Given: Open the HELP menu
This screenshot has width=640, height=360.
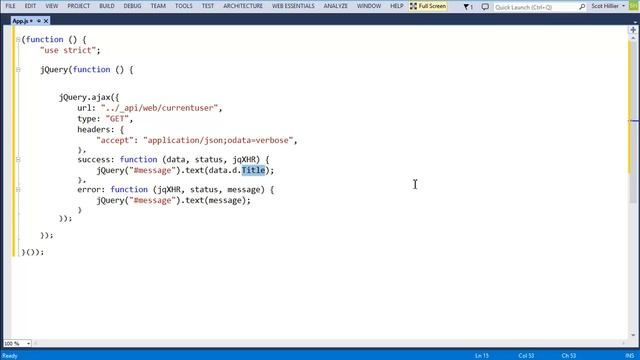Looking at the screenshot, I should click(397, 6).
